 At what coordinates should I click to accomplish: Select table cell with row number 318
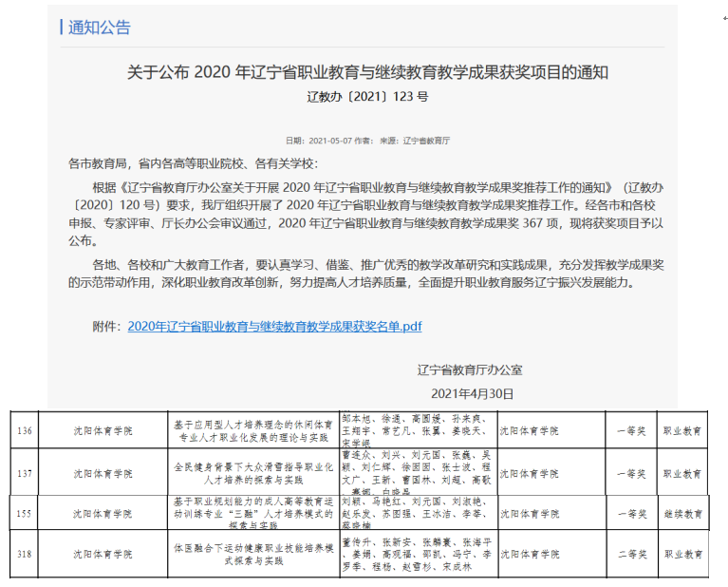point(25,552)
